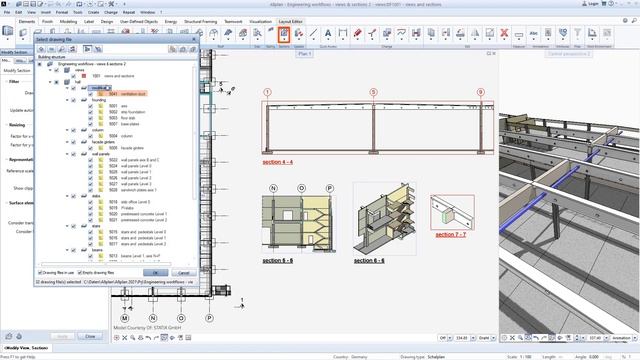Click the save icon in the quick access toolbar
640x360 pixels.
tap(33, 4)
